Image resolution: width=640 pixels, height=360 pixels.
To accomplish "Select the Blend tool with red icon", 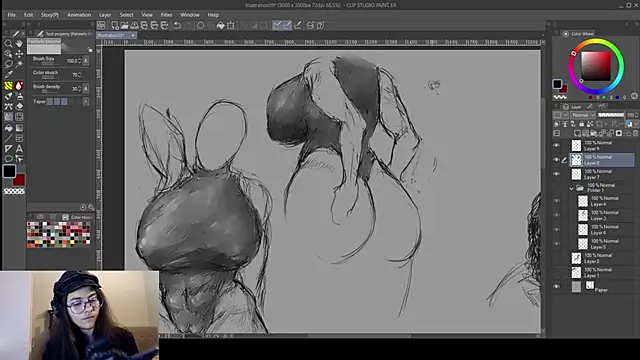I will [x=19, y=85].
